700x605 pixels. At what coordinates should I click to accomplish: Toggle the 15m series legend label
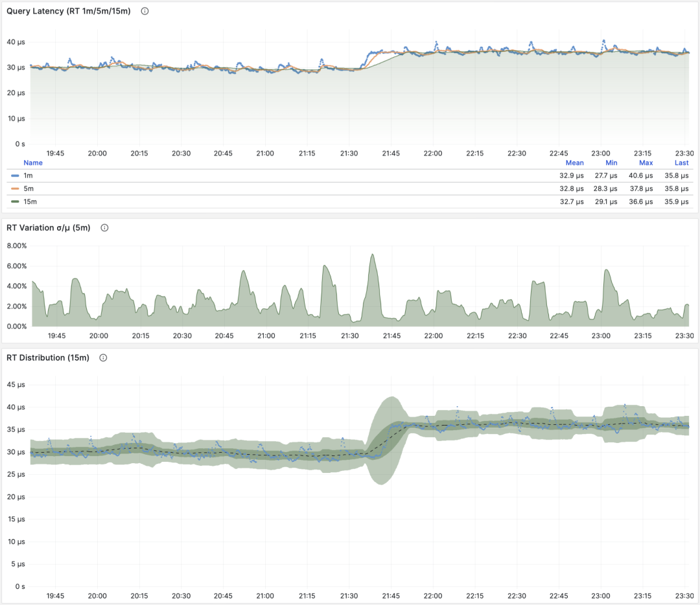[x=30, y=201]
